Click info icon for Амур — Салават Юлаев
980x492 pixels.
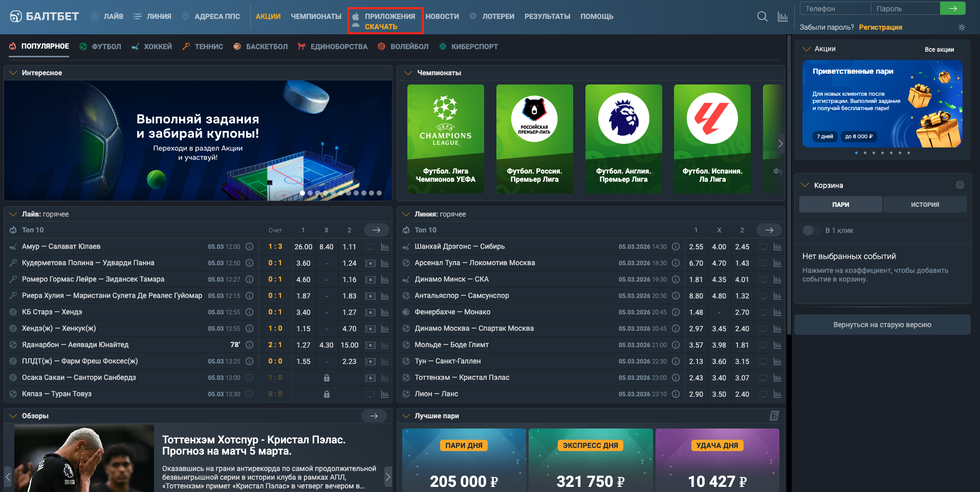pos(249,247)
